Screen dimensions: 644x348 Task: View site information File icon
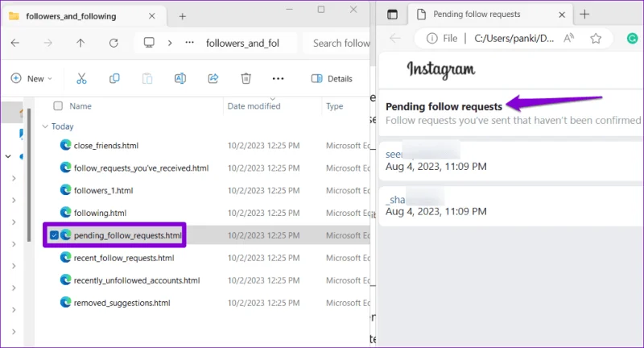point(442,38)
